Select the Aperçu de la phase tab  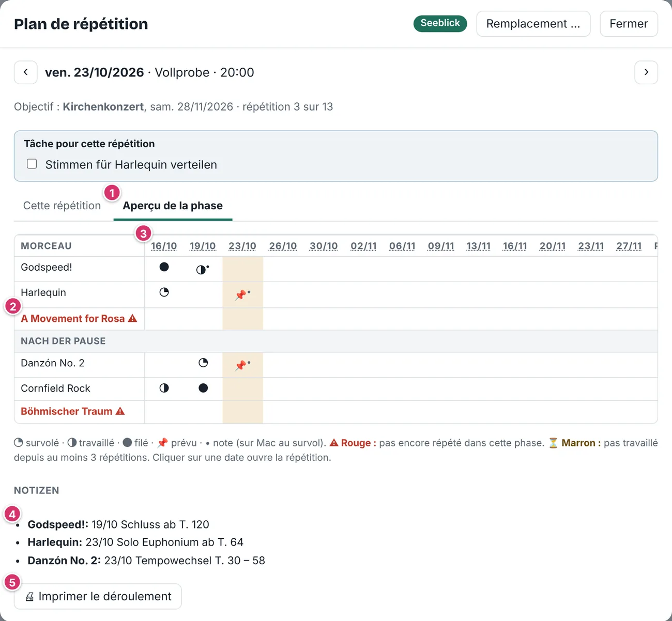173,206
